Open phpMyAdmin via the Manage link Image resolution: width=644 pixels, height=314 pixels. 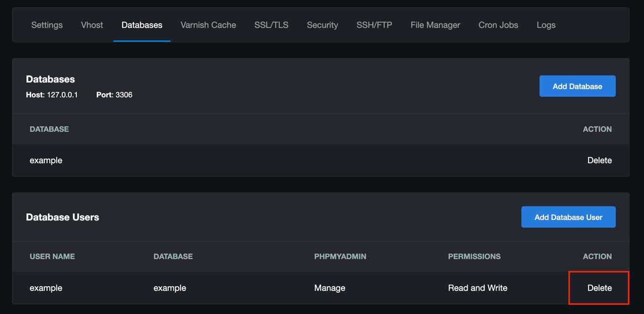pyautogui.click(x=330, y=288)
